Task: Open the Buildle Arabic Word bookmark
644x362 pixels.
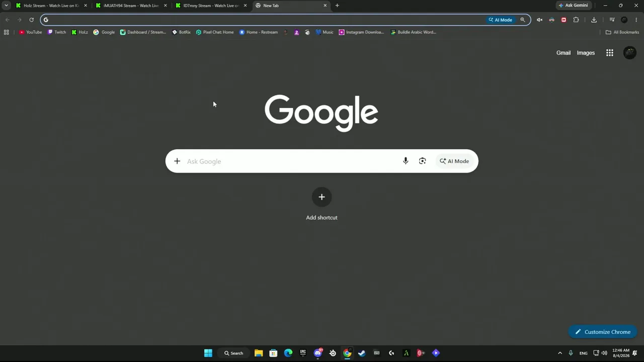Action: coord(414,32)
